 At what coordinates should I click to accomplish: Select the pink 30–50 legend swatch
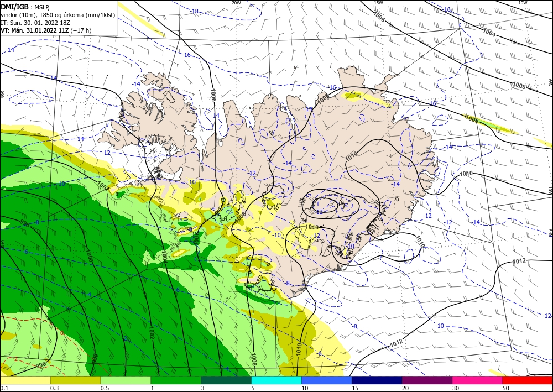477,380
